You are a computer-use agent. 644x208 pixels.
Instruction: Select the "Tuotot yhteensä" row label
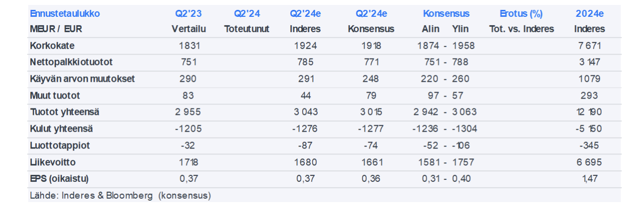tap(64, 112)
